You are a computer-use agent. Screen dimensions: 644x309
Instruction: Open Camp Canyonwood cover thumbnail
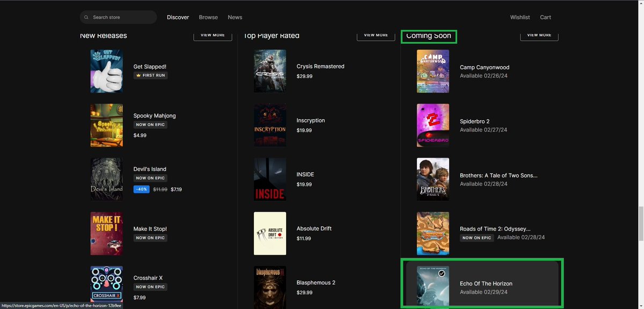point(433,71)
